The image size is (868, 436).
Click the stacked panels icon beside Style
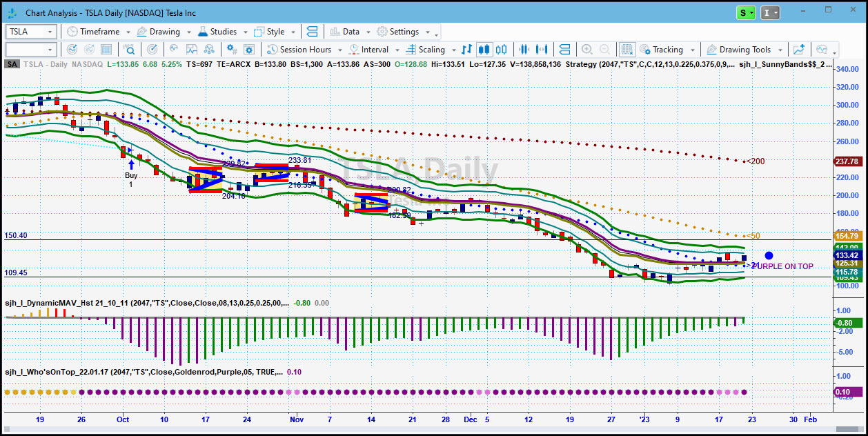pos(312,32)
